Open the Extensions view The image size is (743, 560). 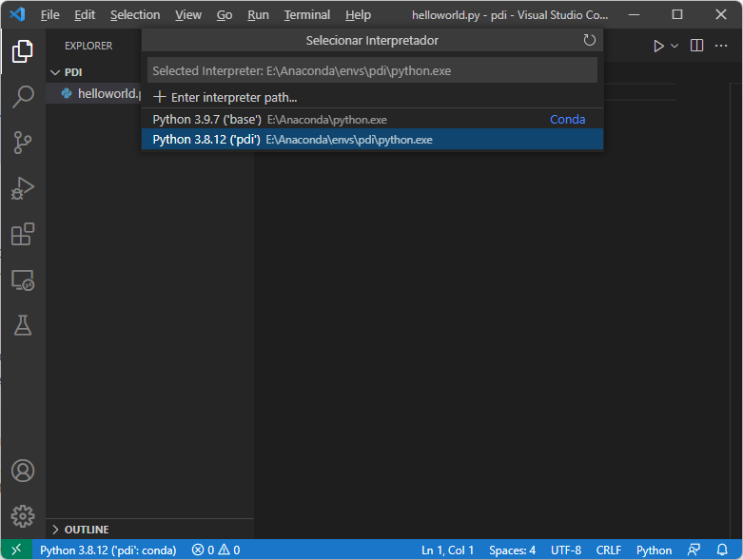click(x=22, y=234)
